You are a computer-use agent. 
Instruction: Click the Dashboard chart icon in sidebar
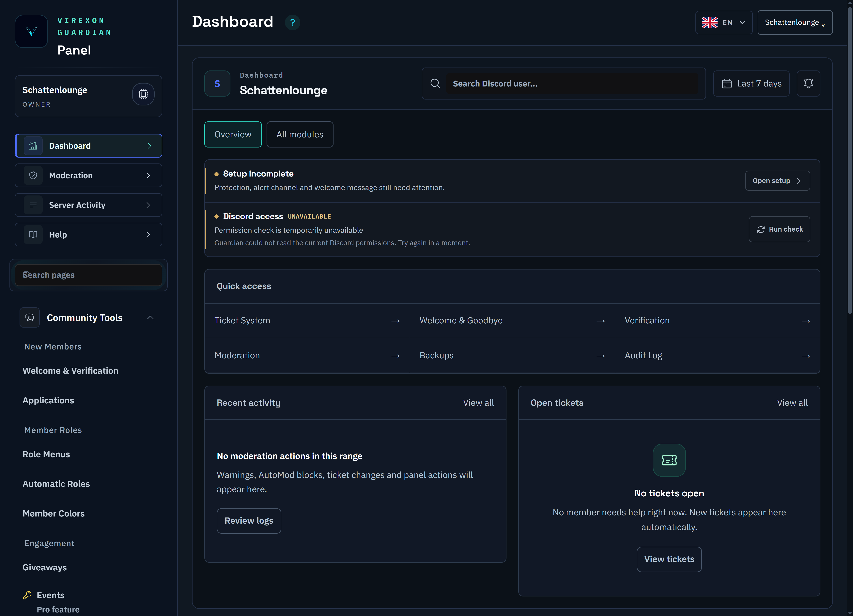click(33, 146)
